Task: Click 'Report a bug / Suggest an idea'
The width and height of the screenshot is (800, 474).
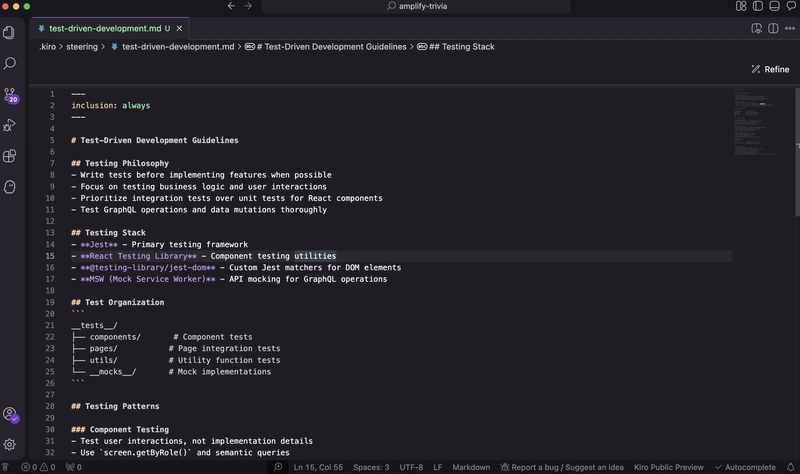Action: (x=562, y=467)
